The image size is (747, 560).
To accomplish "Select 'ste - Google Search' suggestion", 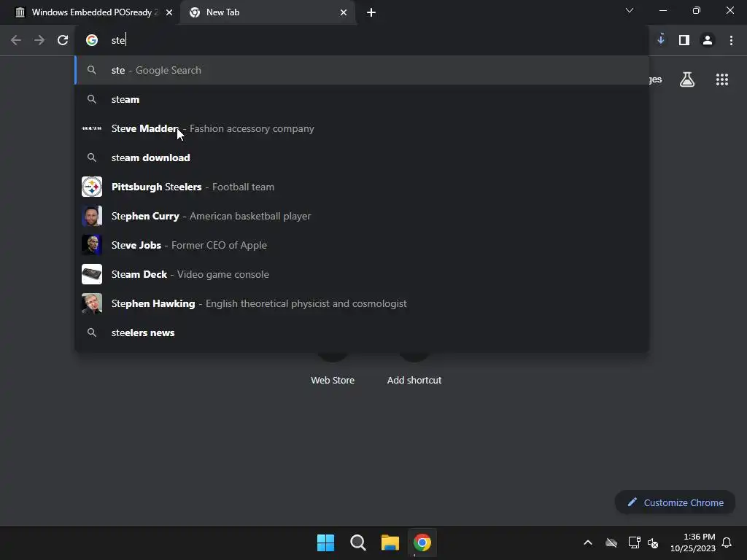I will (x=362, y=70).
